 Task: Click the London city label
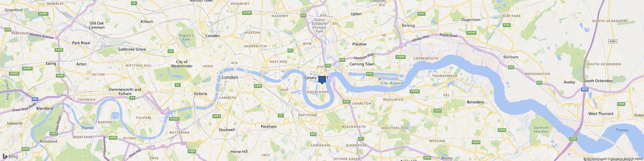point(230,77)
